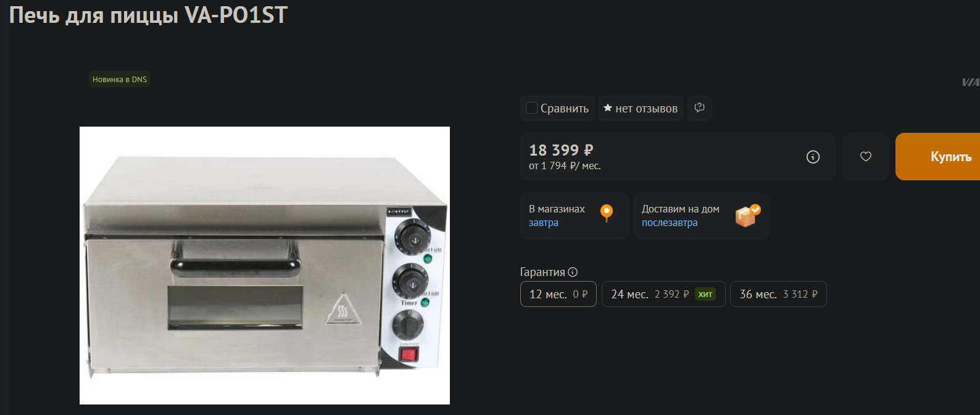Click the VIA brand logo
Image resolution: width=980 pixels, height=415 pixels.
971,82
